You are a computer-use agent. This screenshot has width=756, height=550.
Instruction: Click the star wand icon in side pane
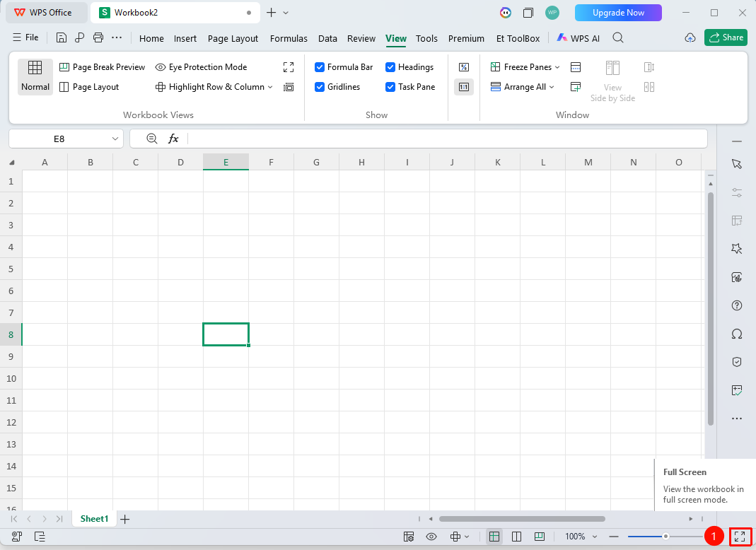[x=737, y=249]
